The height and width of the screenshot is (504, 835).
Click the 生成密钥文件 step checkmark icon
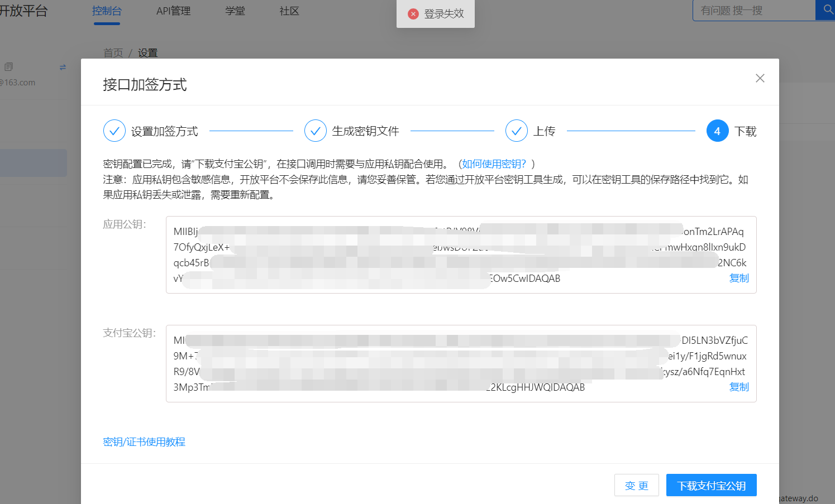(x=315, y=131)
